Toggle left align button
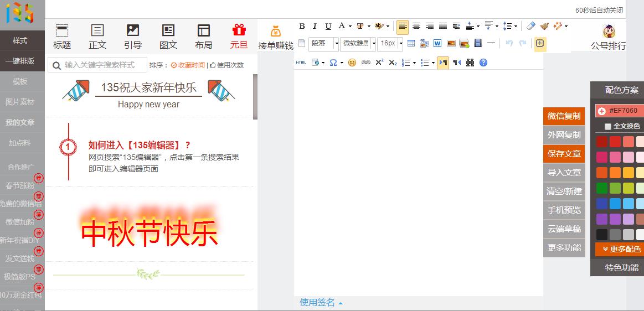Image resolution: width=644 pixels, height=311 pixels. (x=403, y=26)
